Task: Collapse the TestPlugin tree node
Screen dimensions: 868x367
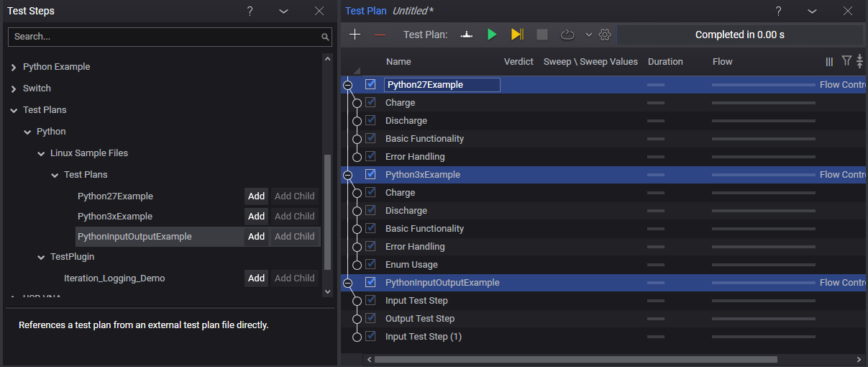Action: pos(41,257)
